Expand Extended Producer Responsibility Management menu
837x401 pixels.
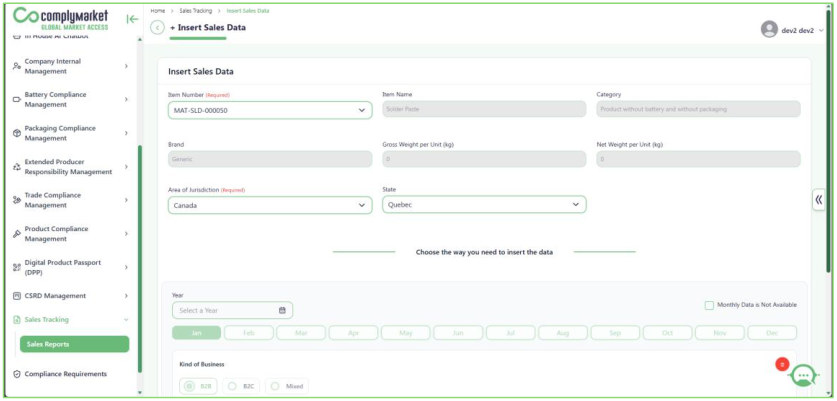point(127,167)
